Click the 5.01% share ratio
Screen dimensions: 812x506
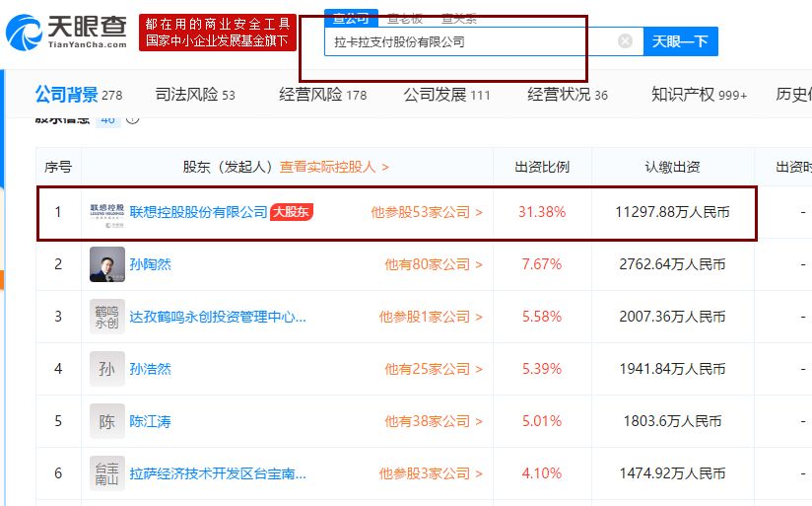tap(542, 421)
